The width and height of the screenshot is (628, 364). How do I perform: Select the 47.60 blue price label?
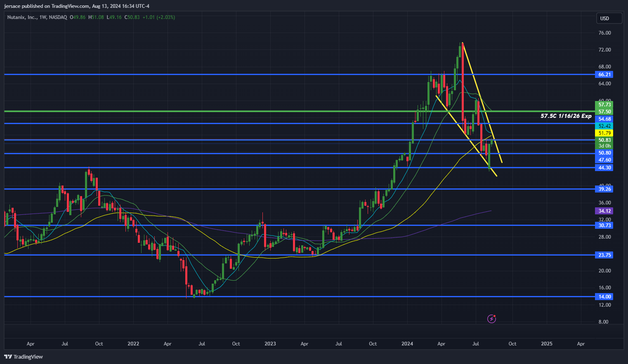tap(604, 160)
